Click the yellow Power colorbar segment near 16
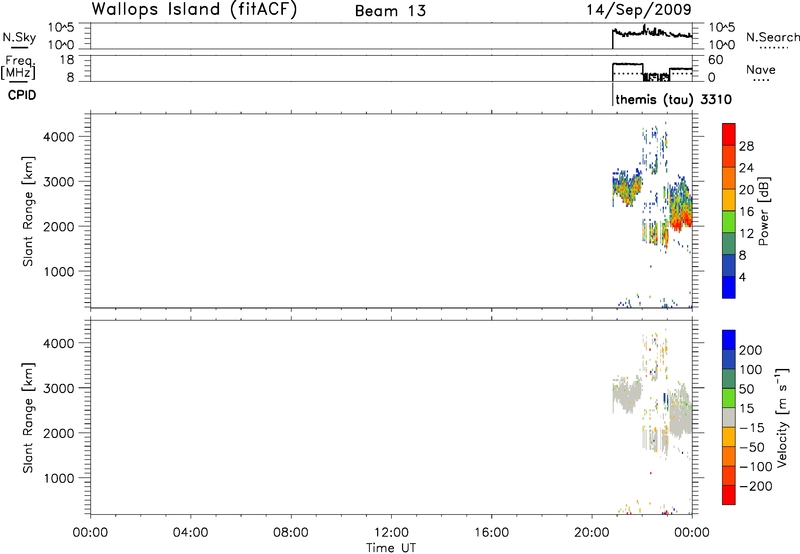 tap(729, 200)
